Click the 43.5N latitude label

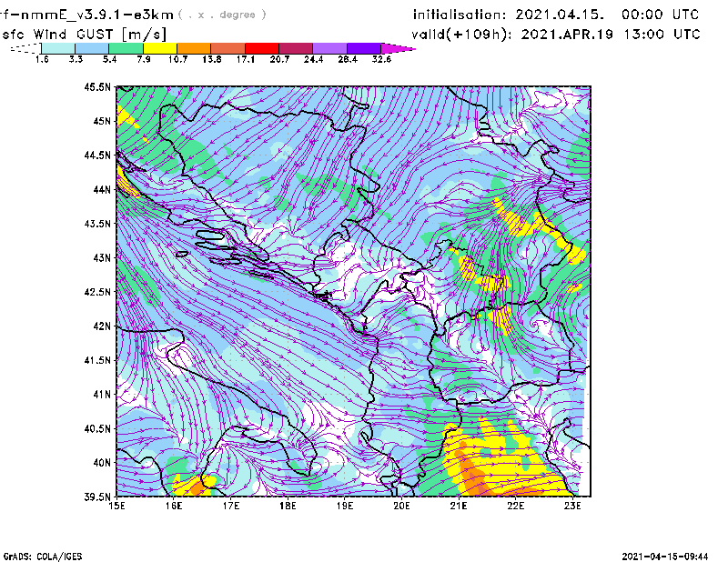click(x=97, y=224)
